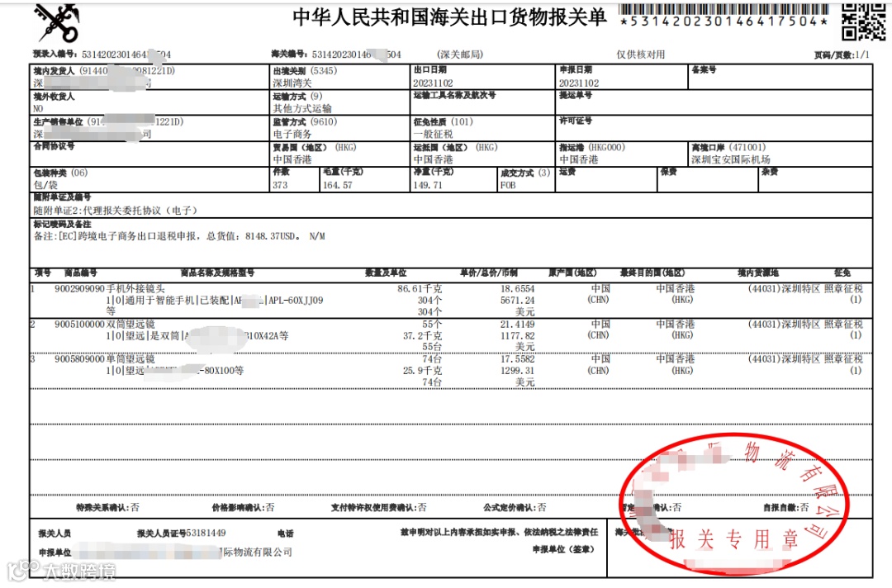This screenshot has height=588, width=892.
Task: Select the packaging type value 包/袋
Action: (x=45, y=185)
